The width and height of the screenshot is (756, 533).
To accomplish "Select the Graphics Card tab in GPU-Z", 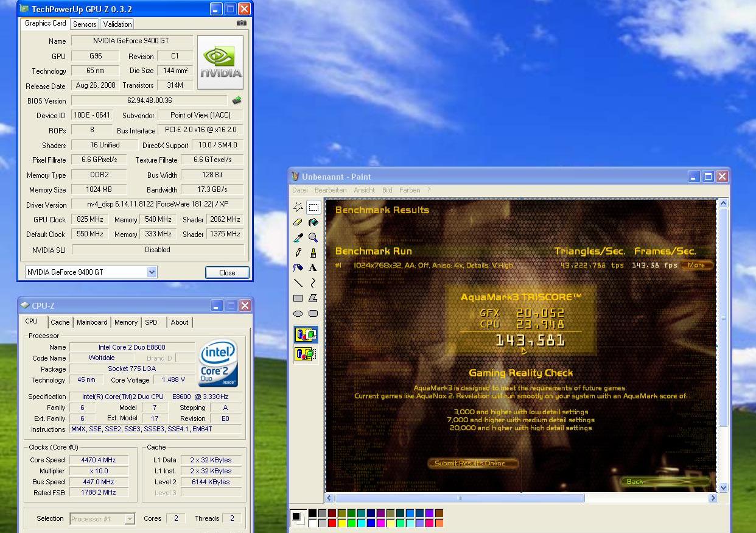I will 46,23.
